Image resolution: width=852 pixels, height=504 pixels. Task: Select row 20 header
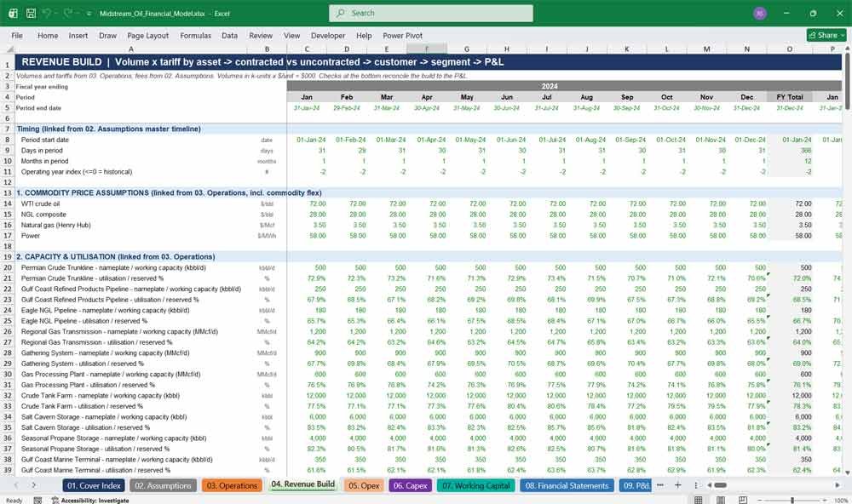[x=8, y=267]
